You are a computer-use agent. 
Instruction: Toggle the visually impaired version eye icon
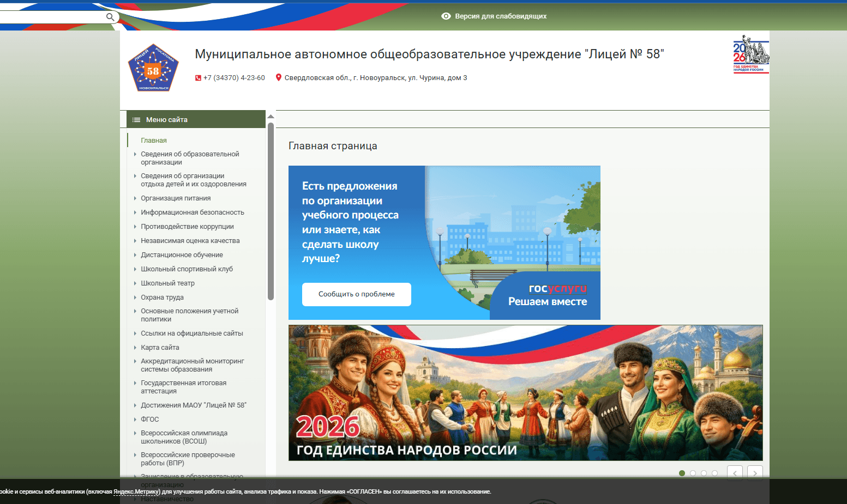[x=446, y=16]
